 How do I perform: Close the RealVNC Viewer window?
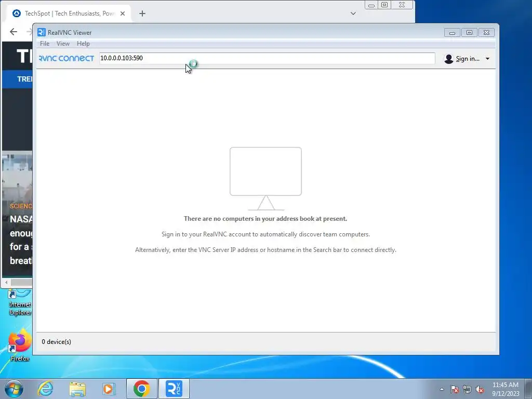click(x=486, y=33)
